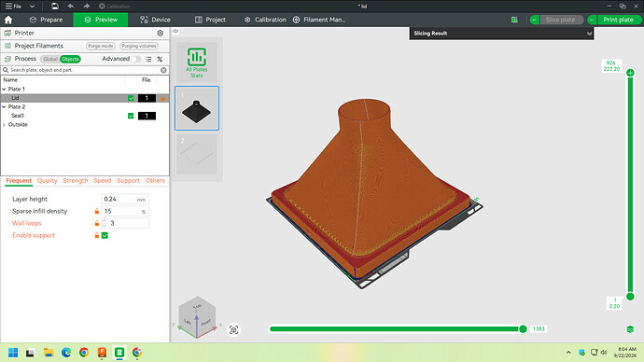Viewport: 644px width, 362px height.
Task: Click the assembly view icon beside Slice plate
Action: [514, 20]
